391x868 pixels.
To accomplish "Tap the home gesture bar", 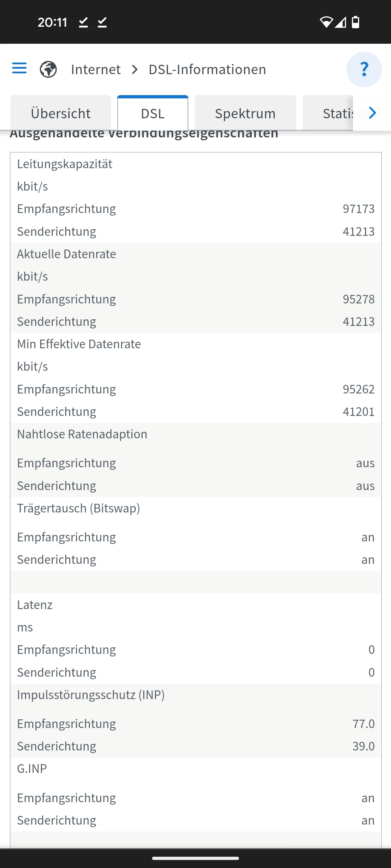I will tap(195, 858).
